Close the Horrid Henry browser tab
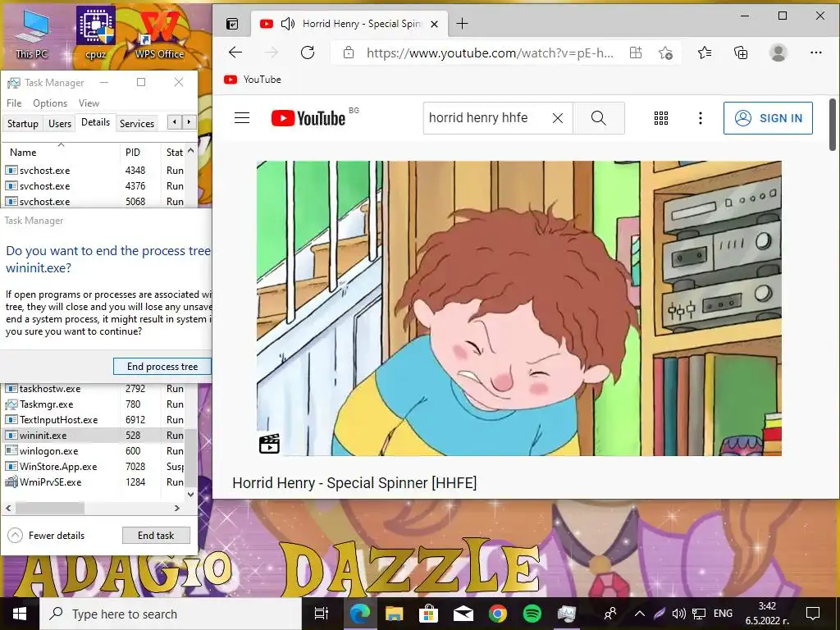This screenshot has width=840, height=630. pyautogui.click(x=435, y=24)
